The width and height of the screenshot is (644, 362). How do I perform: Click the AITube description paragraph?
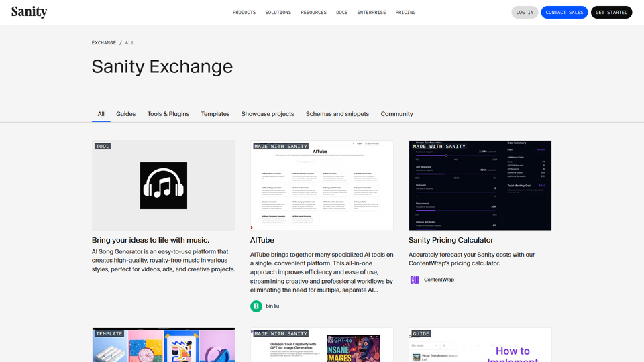321,272
